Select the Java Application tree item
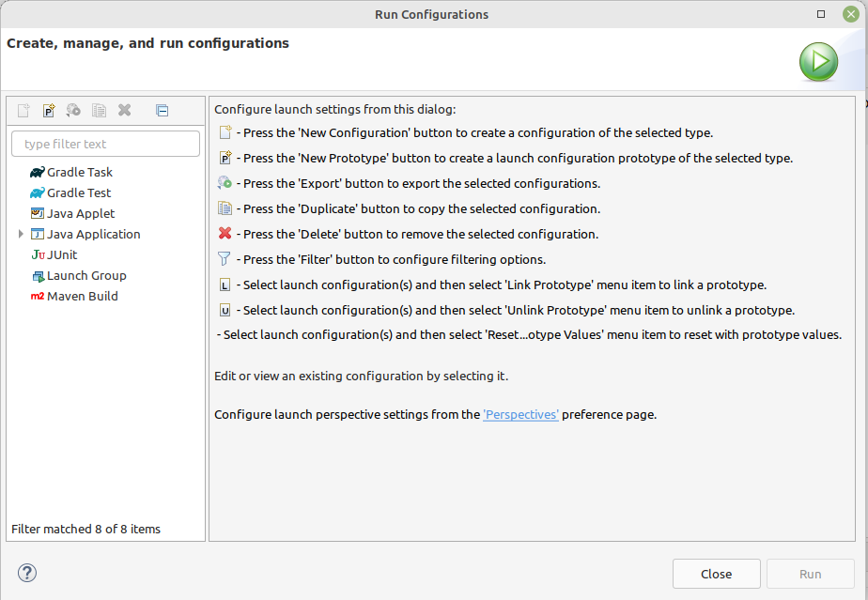The width and height of the screenshot is (868, 600). (85, 234)
